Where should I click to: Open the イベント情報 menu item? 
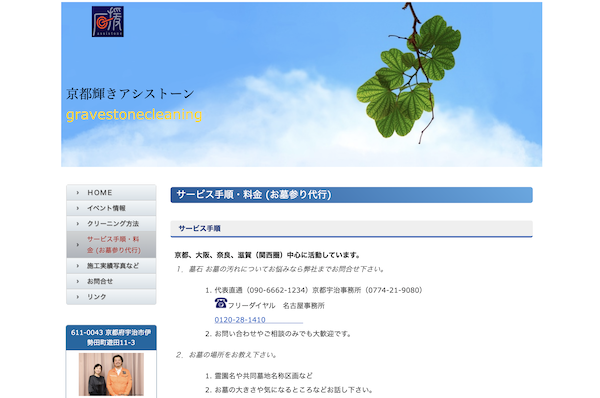[111, 208]
